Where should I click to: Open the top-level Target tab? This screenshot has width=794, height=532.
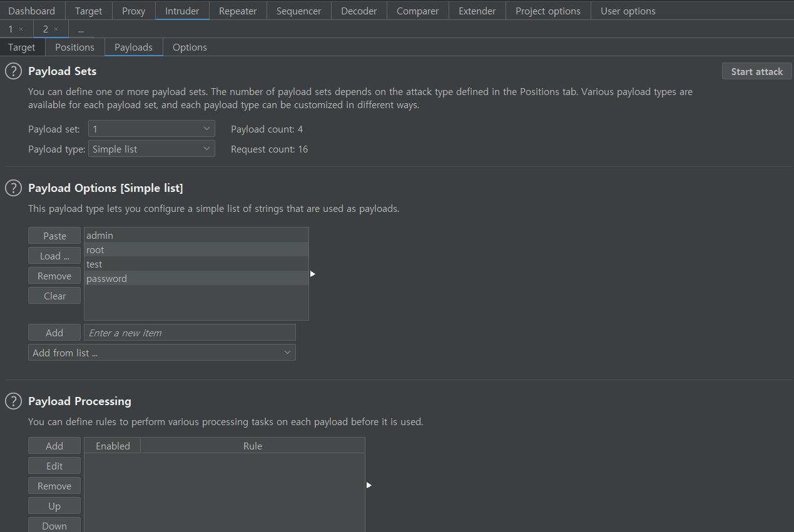(x=88, y=11)
